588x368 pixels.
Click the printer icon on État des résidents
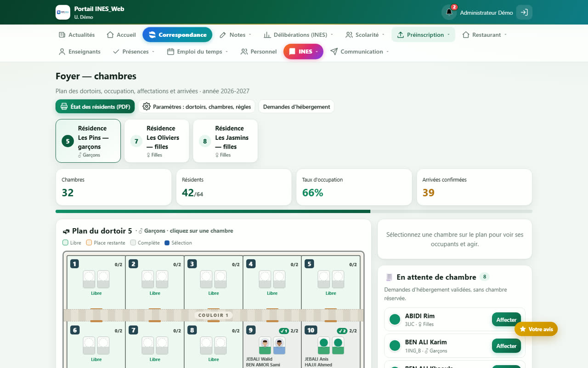coord(64,107)
